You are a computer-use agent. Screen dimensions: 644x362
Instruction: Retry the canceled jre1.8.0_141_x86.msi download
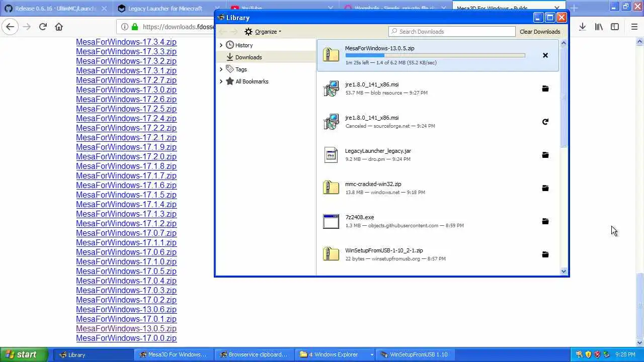545,122
